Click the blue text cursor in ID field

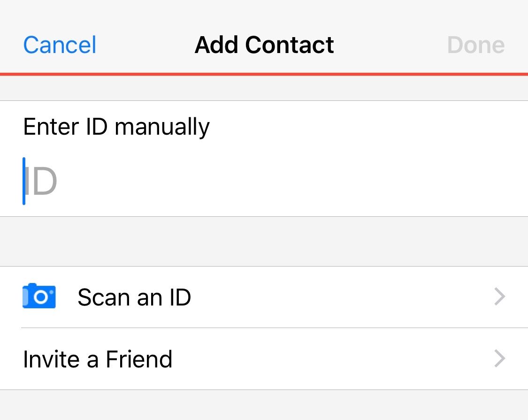[24, 181]
